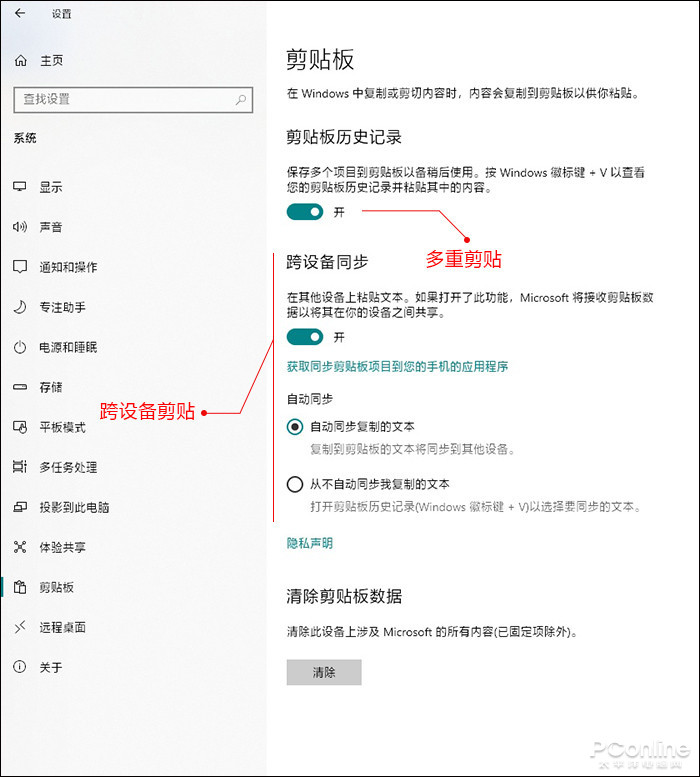Viewport: 700px width, 777px height.
Task: Click the search magnifier icon in settings box
Action: pyautogui.click(x=240, y=100)
